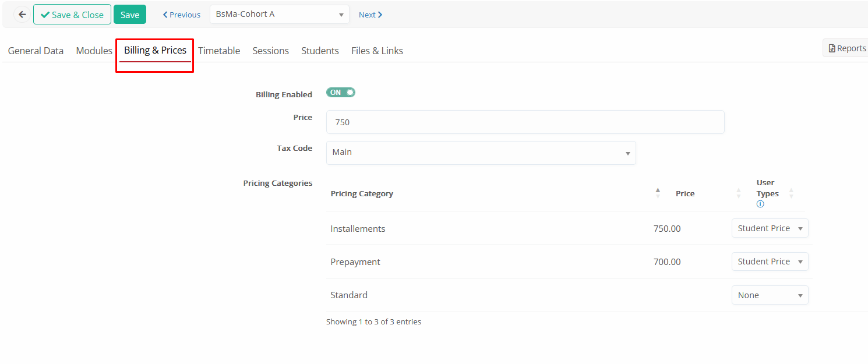868x364 pixels.
Task: Go to the Previous record link
Action: click(181, 15)
